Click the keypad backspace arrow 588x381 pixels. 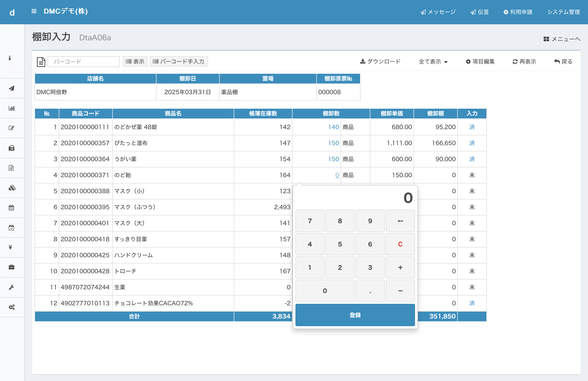(400, 221)
